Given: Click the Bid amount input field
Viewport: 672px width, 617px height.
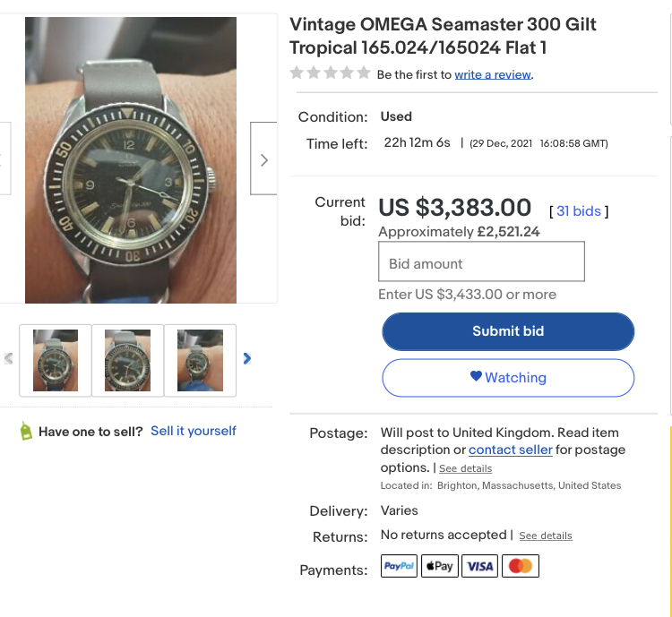Looking at the screenshot, I should (x=481, y=263).
